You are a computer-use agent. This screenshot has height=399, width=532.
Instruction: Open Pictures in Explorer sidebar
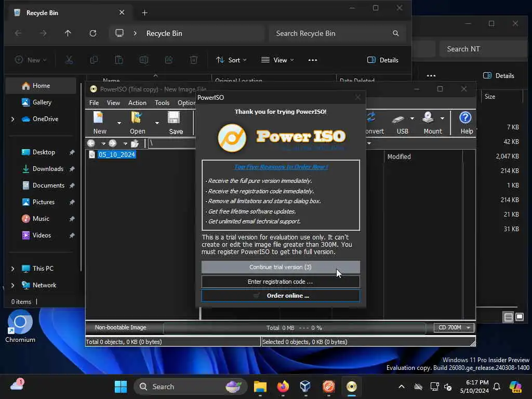pyautogui.click(x=44, y=202)
